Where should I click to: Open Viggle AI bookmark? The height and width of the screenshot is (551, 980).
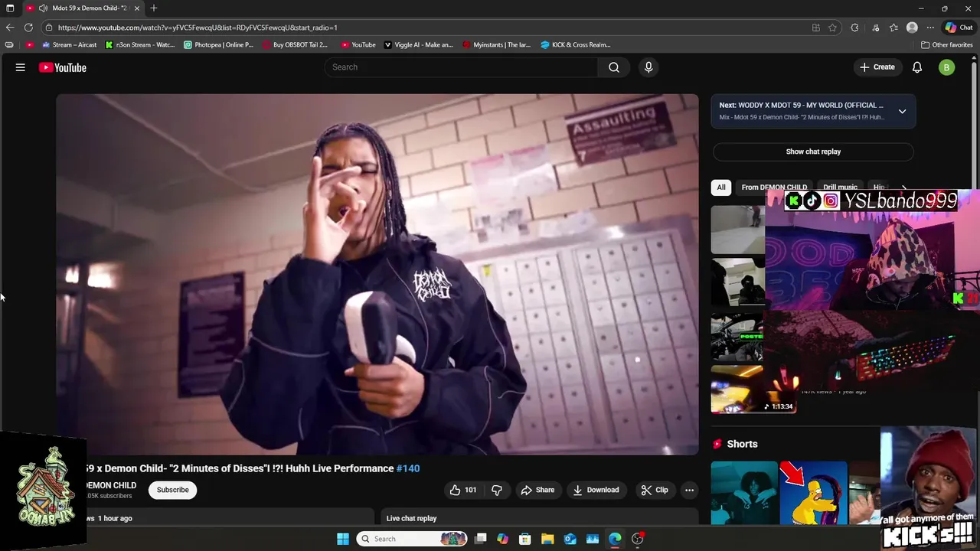pos(418,45)
